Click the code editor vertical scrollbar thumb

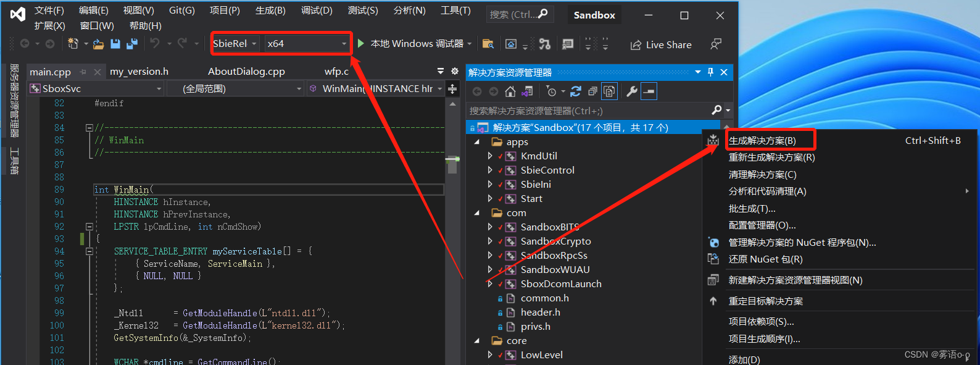(x=452, y=166)
